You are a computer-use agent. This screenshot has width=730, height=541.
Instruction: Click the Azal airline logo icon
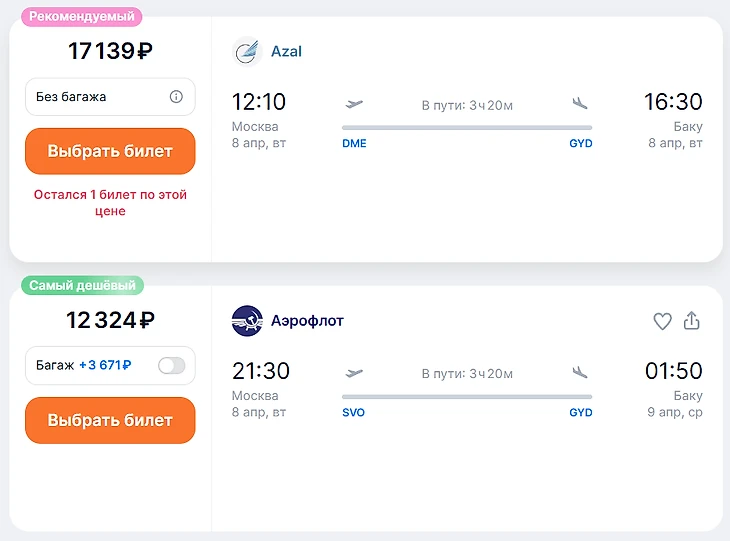click(x=246, y=51)
